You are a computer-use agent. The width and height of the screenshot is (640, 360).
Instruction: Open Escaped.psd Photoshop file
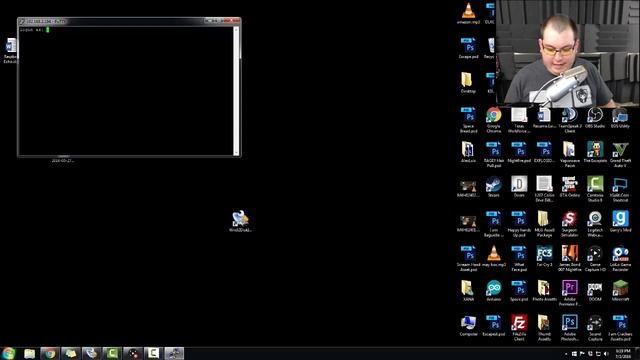pos(493,325)
